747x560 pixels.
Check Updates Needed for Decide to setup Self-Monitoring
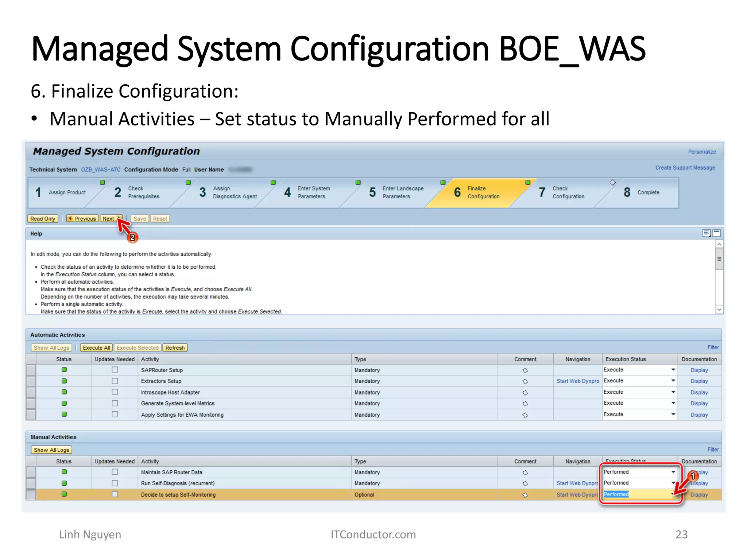click(x=115, y=494)
